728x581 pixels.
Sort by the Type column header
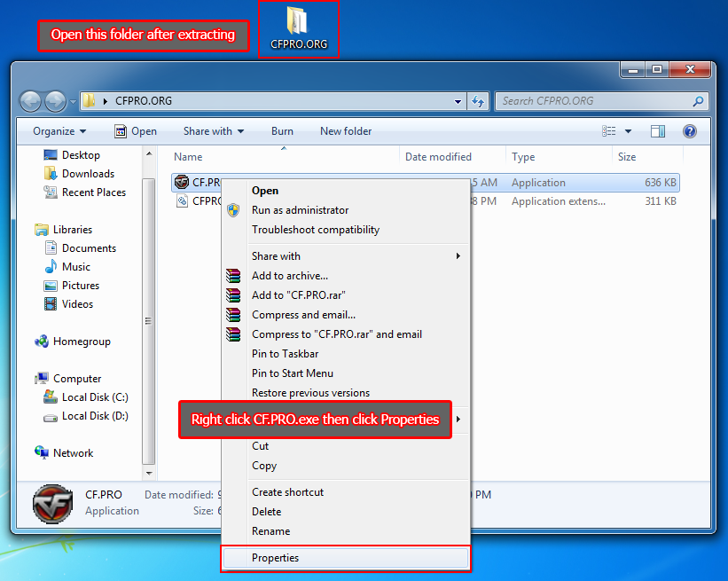coord(523,157)
